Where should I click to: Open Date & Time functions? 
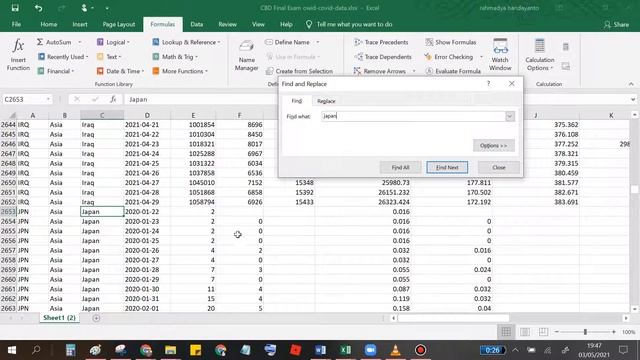coord(120,71)
